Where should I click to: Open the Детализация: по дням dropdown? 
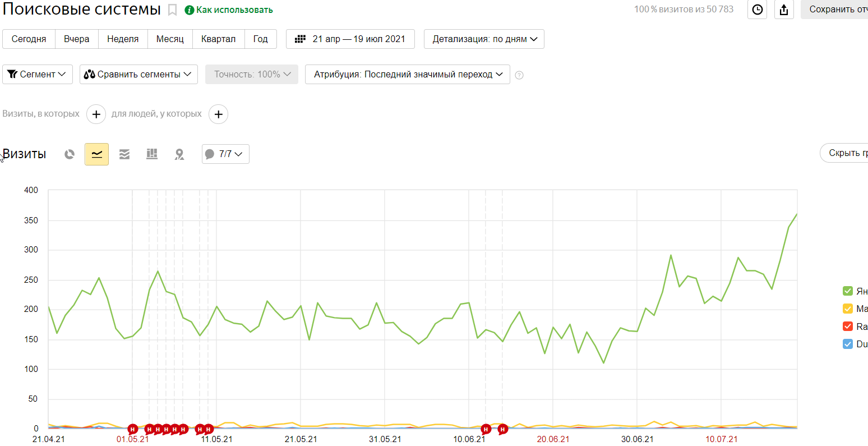click(x=484, y=39)
